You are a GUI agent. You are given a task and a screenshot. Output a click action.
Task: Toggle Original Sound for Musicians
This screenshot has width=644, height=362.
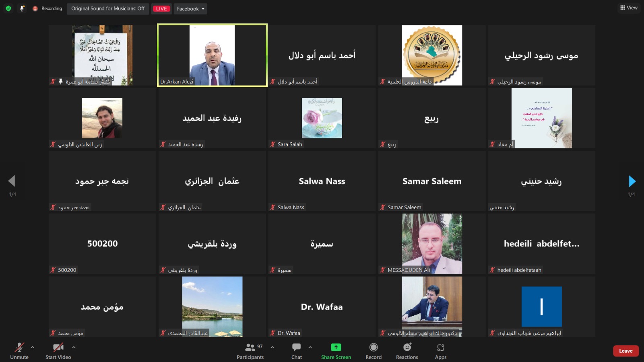point(108,8)
